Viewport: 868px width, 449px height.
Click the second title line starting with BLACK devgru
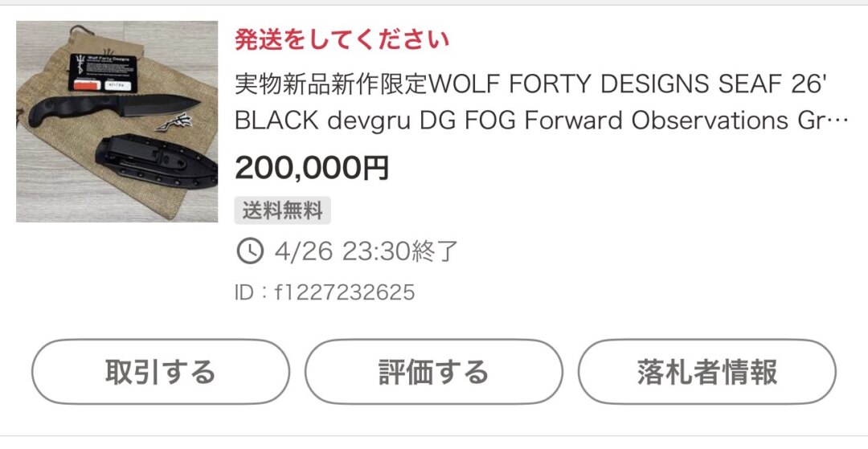[530, 120]
